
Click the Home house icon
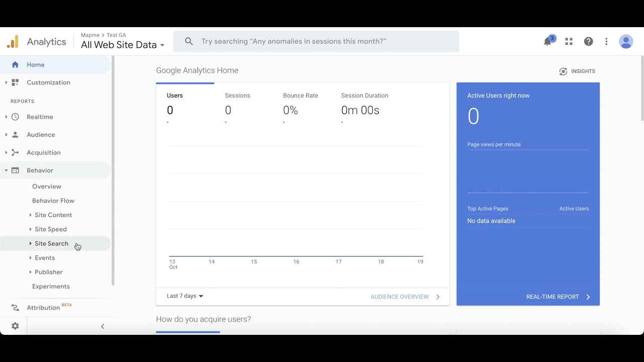pyautogui.click(x=15, y=65)
